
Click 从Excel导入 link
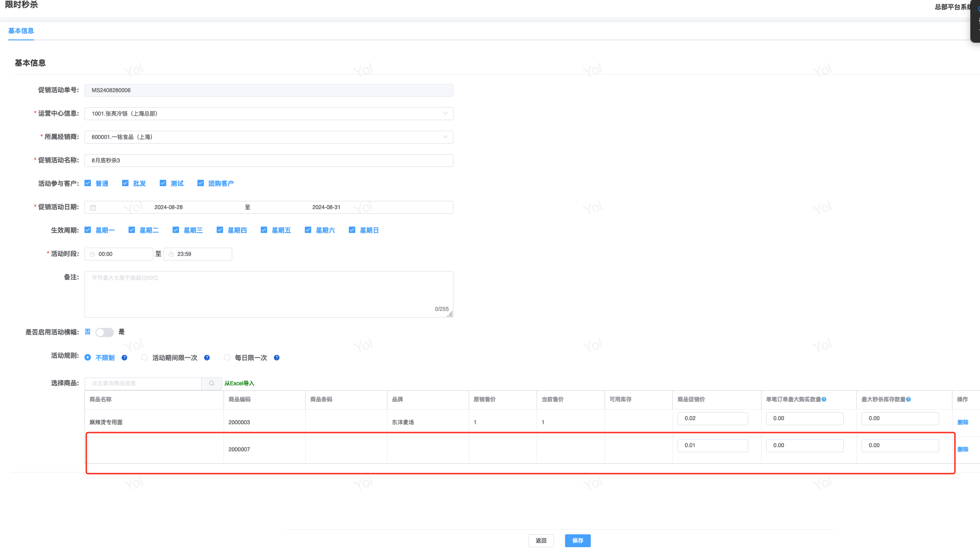(x=239, y=383)
